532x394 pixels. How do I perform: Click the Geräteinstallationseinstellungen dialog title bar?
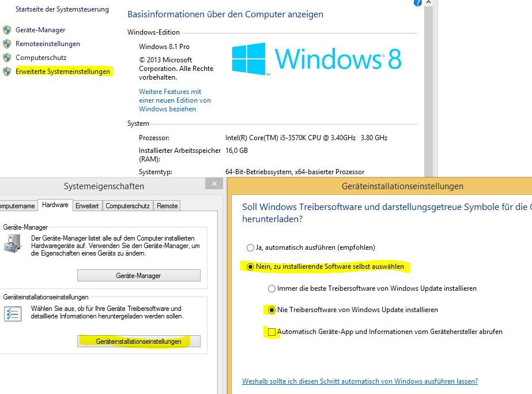(x=380, y=186)
